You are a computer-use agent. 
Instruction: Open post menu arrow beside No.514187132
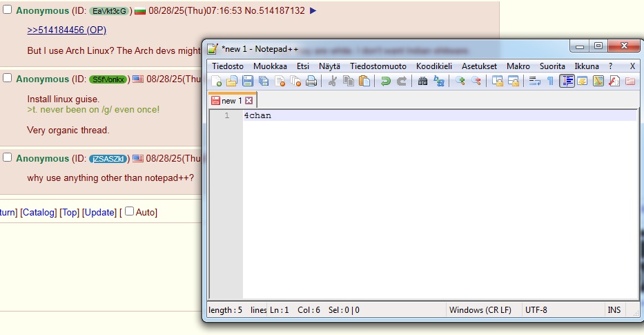tap(313, 10)
